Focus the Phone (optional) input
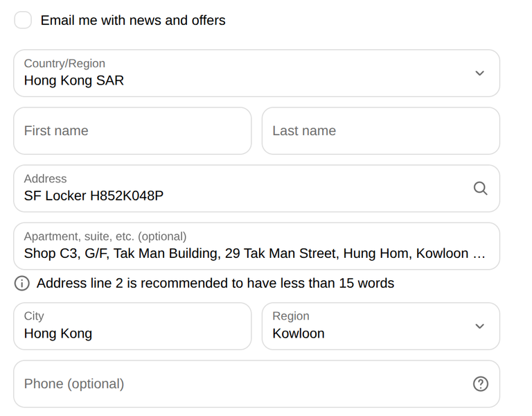Screen dimensions: 532x416 pyautogui.click(x=256, y=383)
